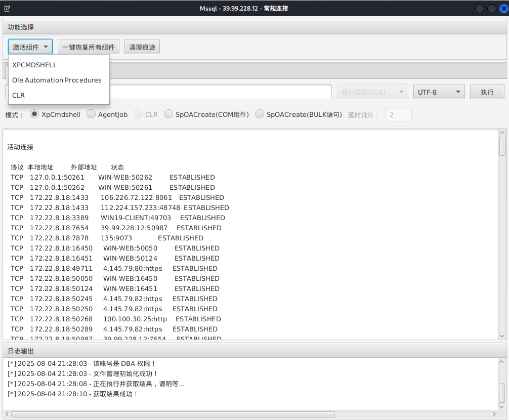Click log entry 该账号是 DBA 权限
This screenshot has width=509, height=420.
[82, 363]
